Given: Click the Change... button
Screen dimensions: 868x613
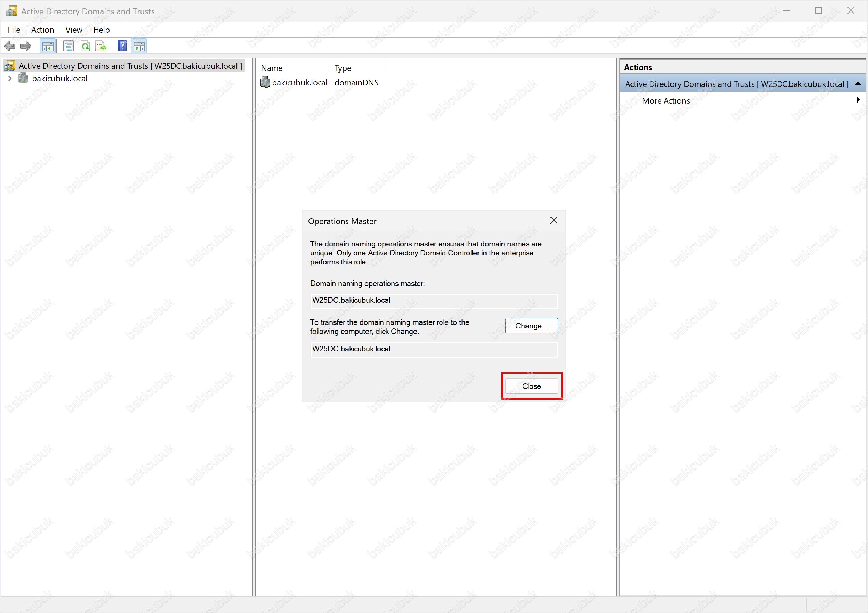Looking at the screenshot, I should click(x=531, y=326).
